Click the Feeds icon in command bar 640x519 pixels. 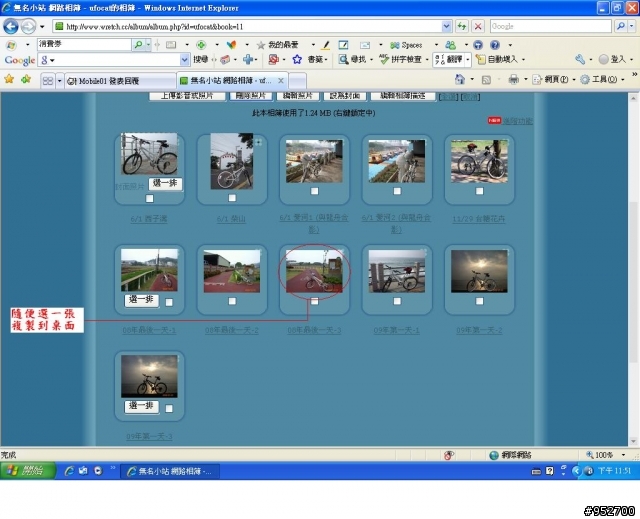[486, 80]
